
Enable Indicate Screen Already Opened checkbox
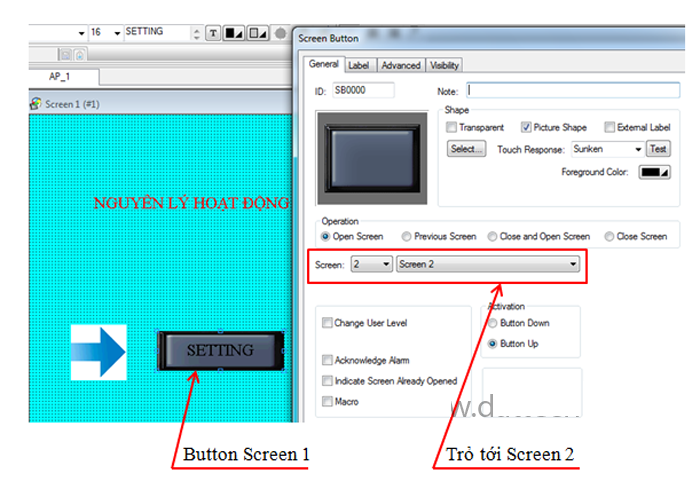pos(327,381)
